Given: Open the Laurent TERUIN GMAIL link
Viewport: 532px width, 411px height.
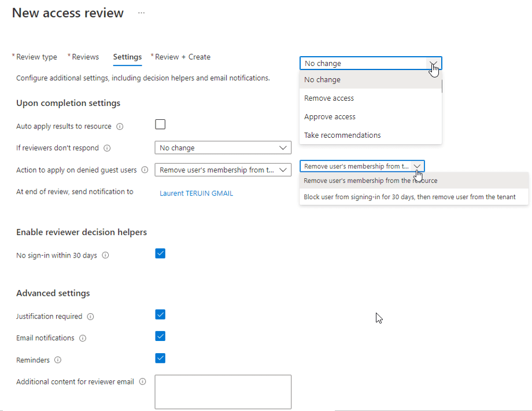Looking at the screenshot, I should point(196,193).
